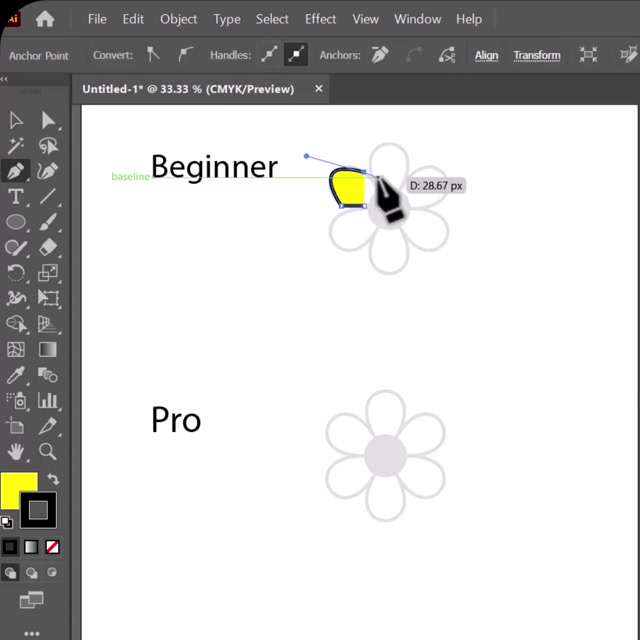This screenshot has height=640, width=640.
Task: Open Edit Toolbar three-dot menu
Action: point(31,632)
